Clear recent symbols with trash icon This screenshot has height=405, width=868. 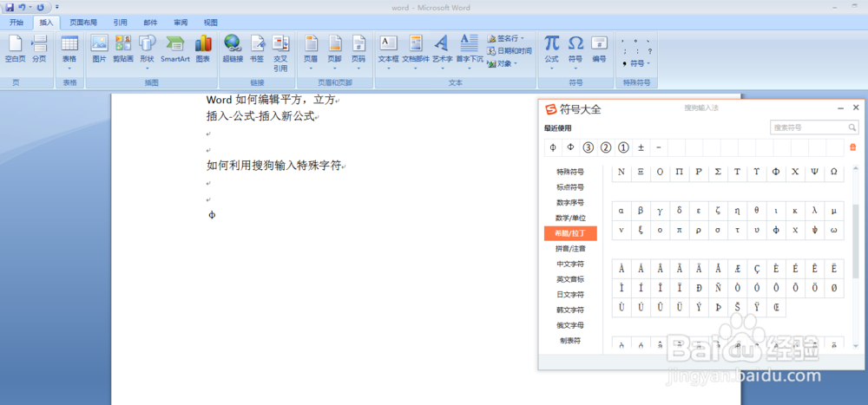tap(853, 147)
